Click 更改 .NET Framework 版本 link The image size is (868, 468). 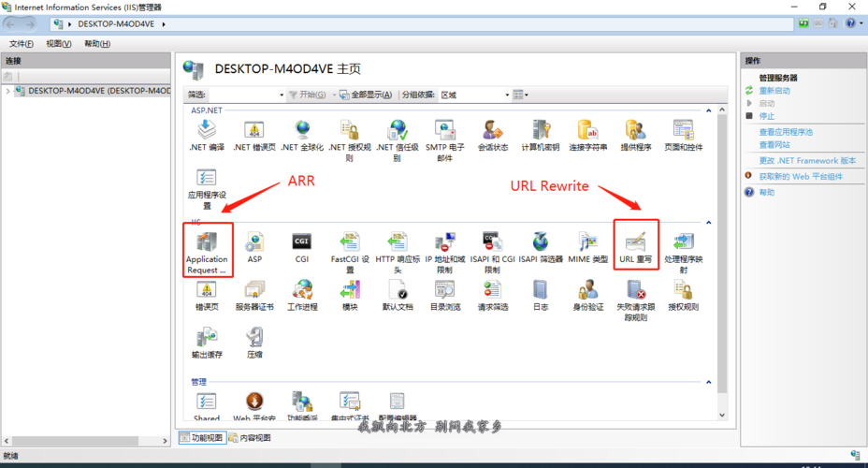[807, 161]
